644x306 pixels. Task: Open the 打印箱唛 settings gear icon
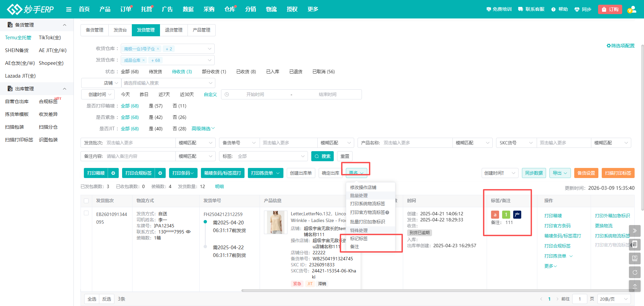click(113, 173)
